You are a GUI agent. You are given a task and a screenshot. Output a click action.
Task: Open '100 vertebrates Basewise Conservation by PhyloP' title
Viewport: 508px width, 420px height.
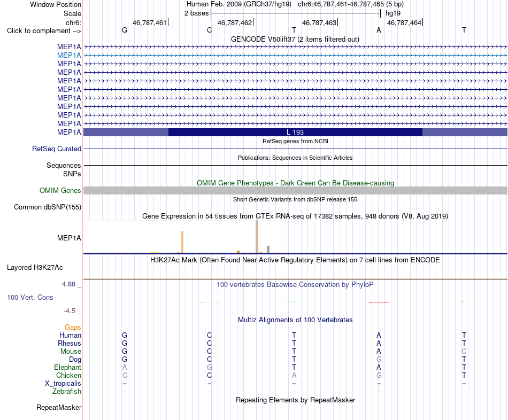pyautogui.click(x=295, y=285)
